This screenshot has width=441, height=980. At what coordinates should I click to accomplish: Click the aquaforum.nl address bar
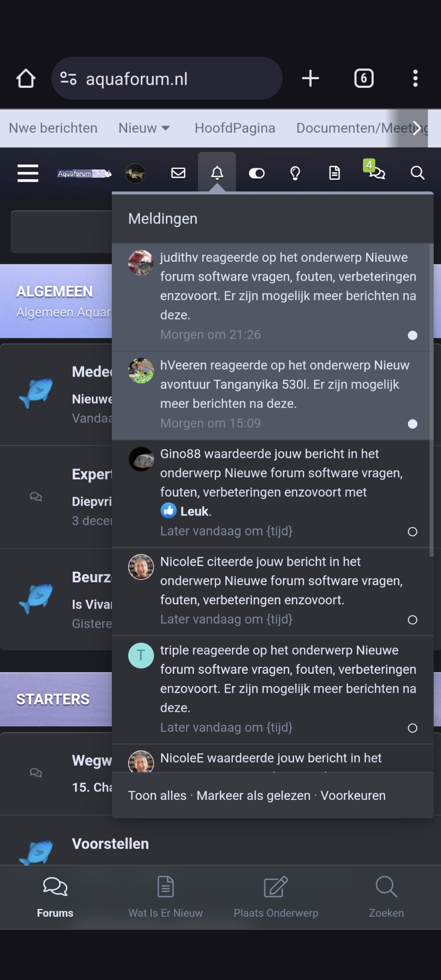click(x=167, y=79)
